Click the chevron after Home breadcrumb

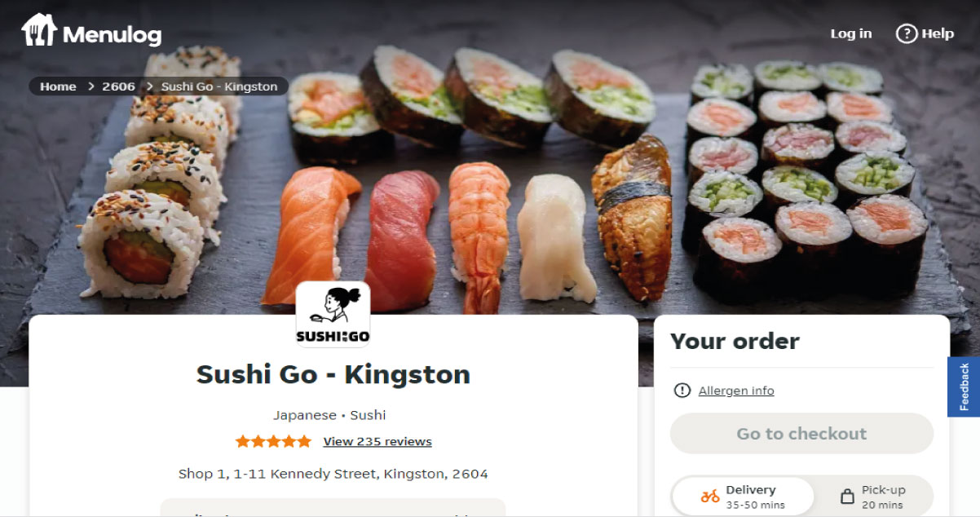tap(91, 86)
